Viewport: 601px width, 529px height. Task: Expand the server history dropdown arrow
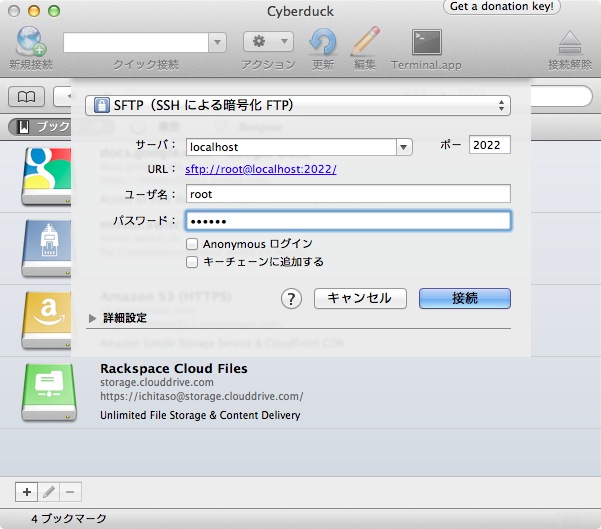coord(404,147)
